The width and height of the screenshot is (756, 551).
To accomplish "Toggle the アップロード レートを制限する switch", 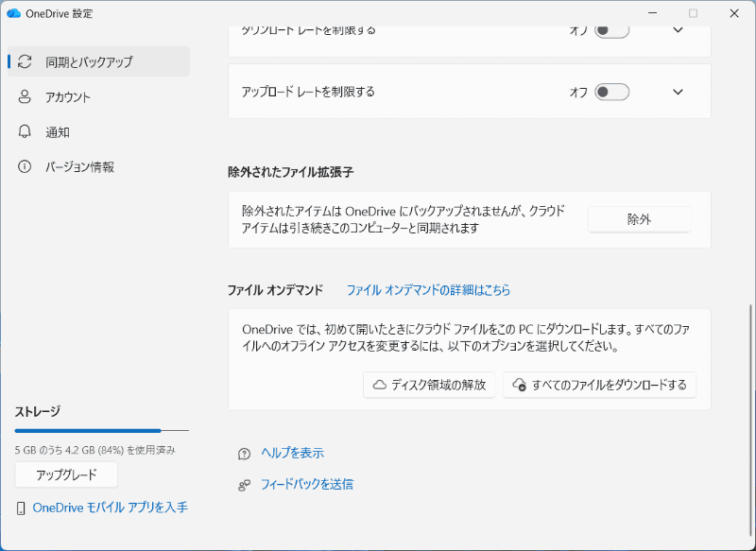I will coord(611,92).
